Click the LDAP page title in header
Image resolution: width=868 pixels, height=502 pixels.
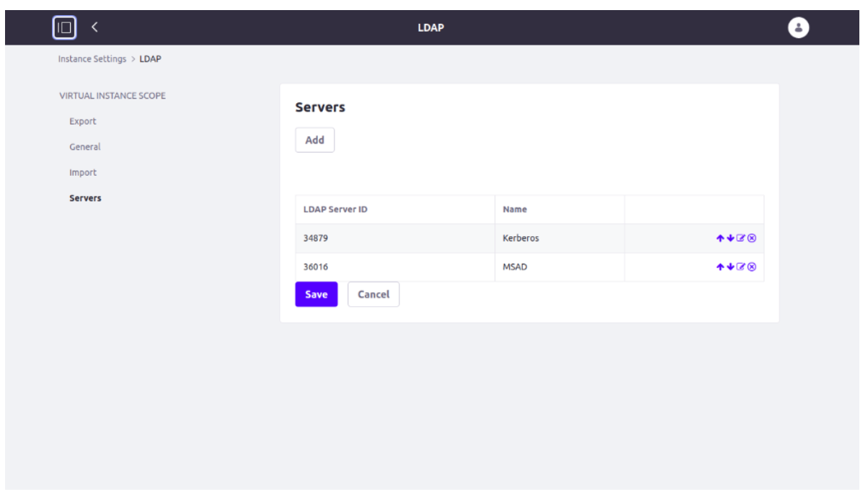click(431, 27)
